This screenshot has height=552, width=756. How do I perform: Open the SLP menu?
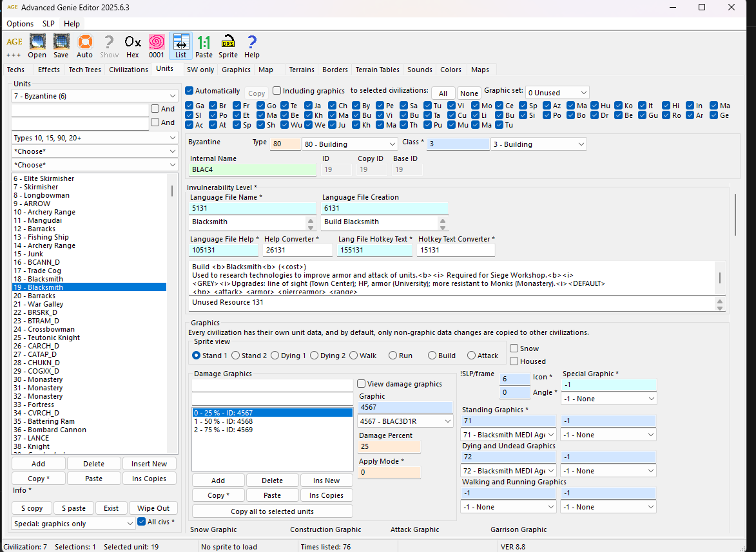click(x=48, y=24)
